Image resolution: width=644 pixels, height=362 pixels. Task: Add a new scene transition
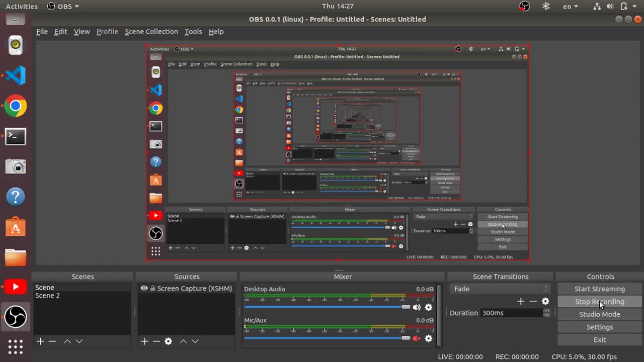coord(521,301)
